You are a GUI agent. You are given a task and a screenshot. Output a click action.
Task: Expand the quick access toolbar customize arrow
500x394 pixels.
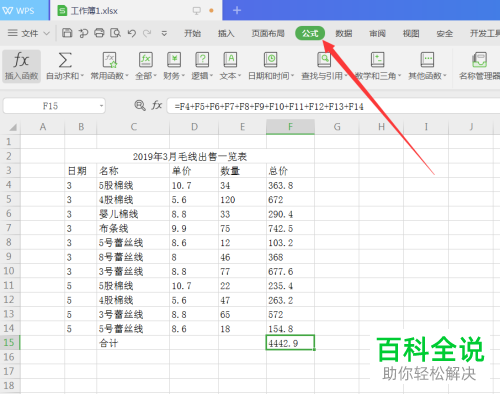coord(164,33)
